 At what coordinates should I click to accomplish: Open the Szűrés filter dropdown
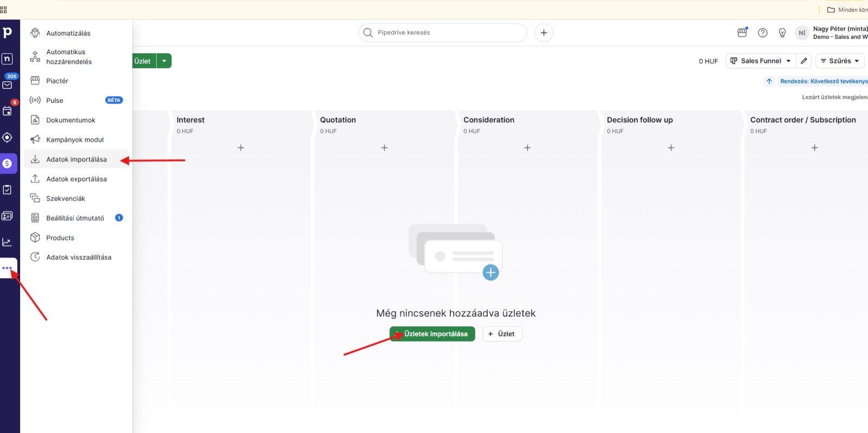840,61
